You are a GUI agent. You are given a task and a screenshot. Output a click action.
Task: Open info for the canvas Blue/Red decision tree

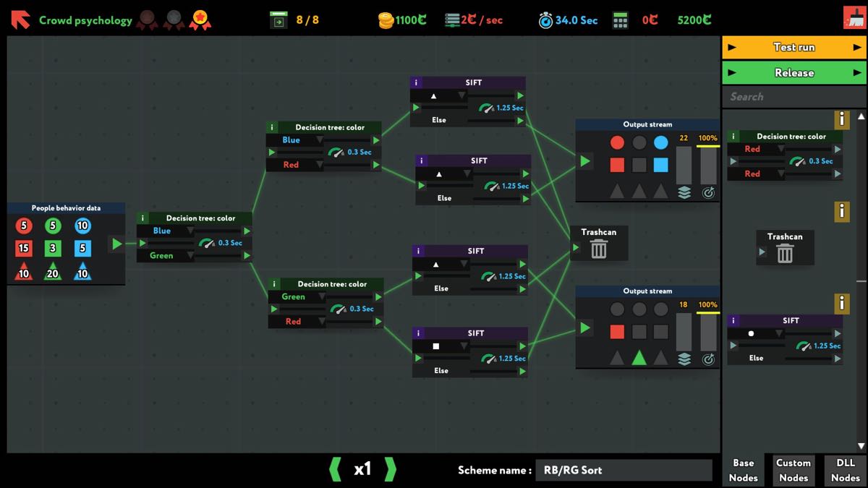pyautogui.click(x=272, y=127)
